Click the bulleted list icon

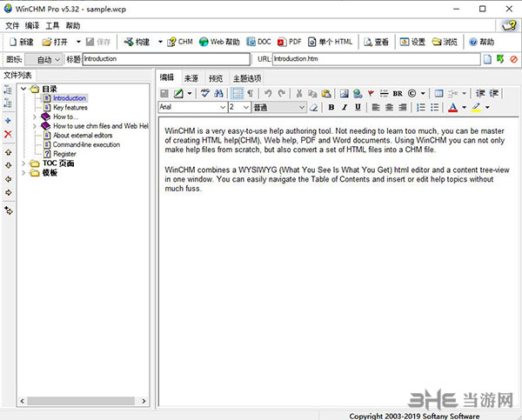click(x=434, y=107)
